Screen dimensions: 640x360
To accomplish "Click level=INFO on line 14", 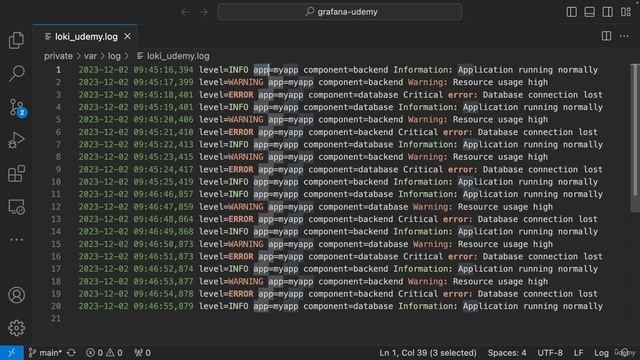I will (224, 232).
